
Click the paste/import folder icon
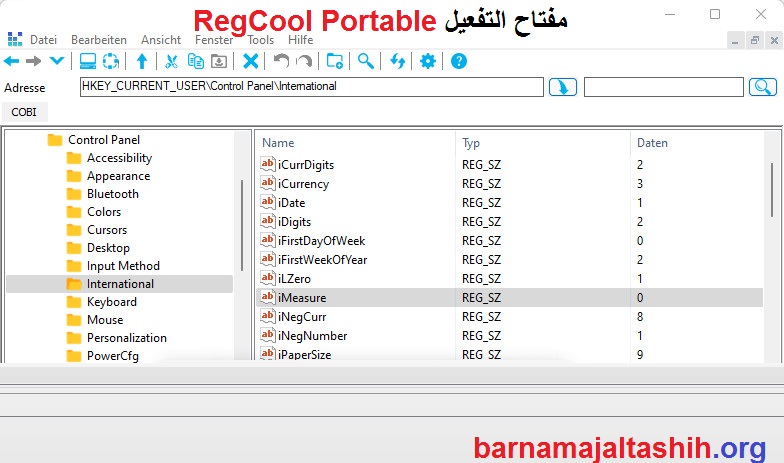coord(219,62)
